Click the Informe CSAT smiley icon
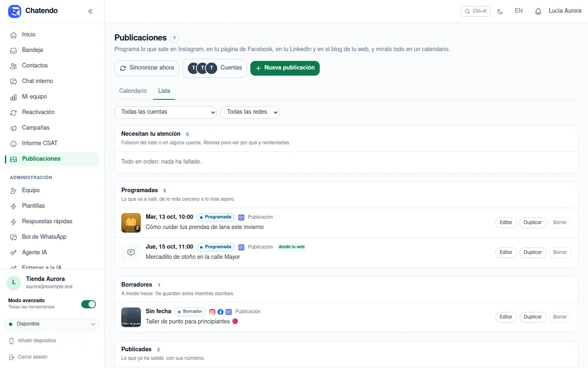Image resolution: width=588 pixels, height=368 pixels. pos(13,144)
